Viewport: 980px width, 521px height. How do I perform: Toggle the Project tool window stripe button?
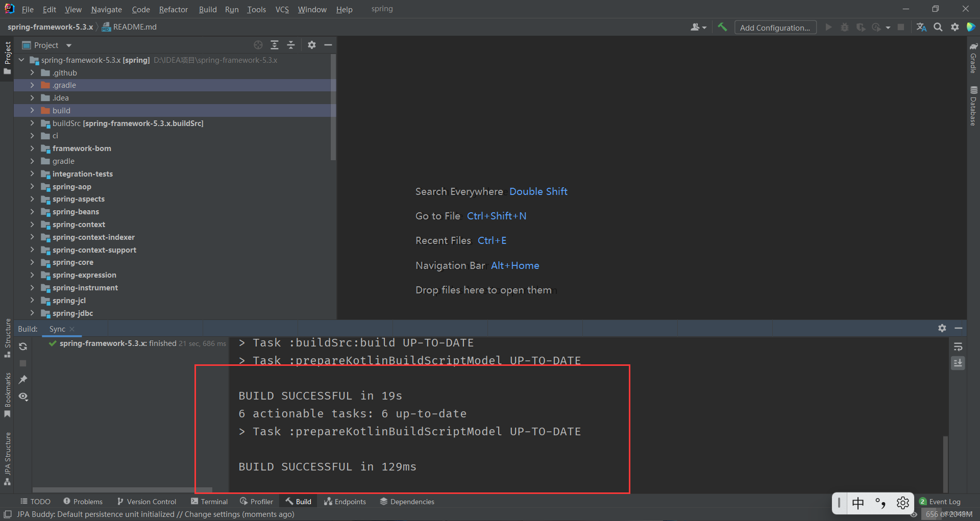point(7,58)
